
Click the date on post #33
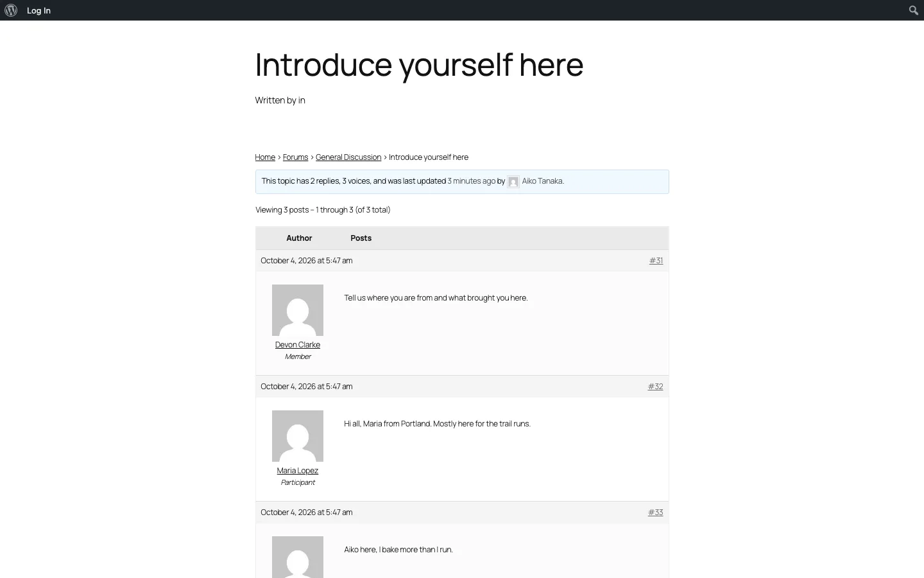tap(307, 512)
